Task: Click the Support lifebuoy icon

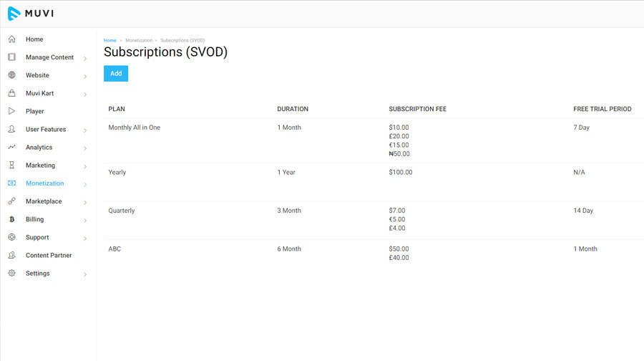Action: pyautogui.click(x=12, y=237)
